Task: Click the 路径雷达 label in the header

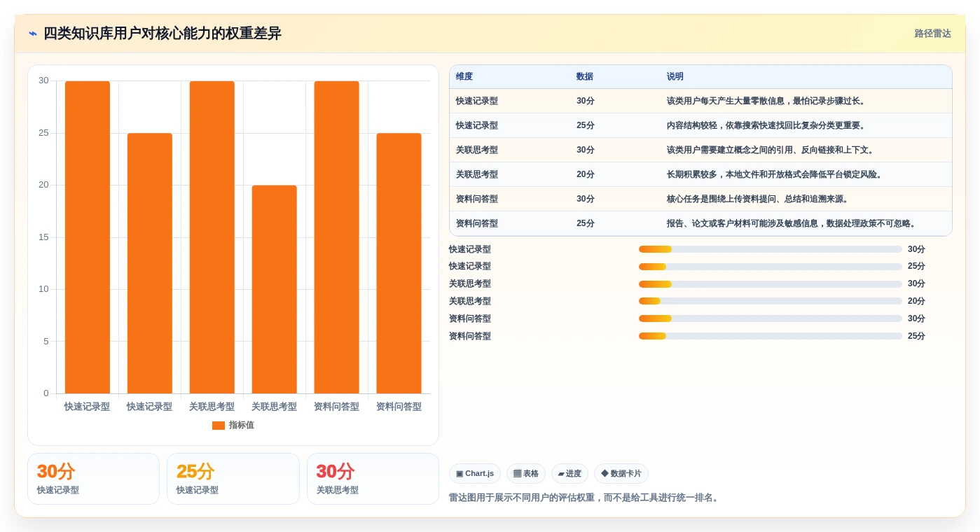Action: click(933, 34)
